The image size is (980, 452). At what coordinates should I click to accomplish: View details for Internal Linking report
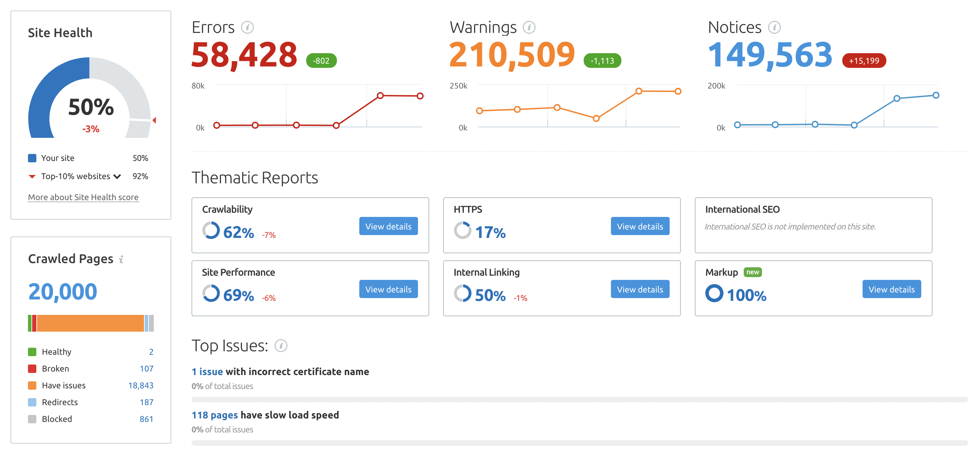(640, 289)
